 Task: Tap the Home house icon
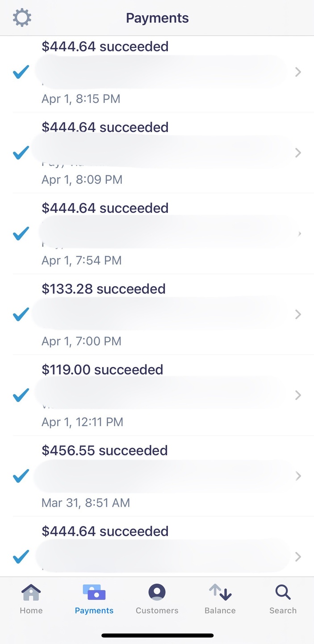(x=31, y=593)
